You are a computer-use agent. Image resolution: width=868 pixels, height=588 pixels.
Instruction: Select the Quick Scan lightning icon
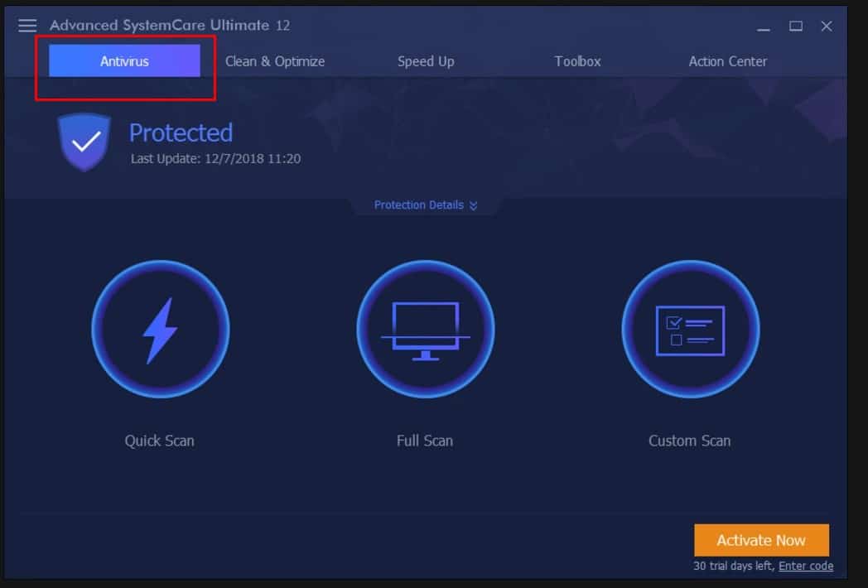tap(160, 329)
